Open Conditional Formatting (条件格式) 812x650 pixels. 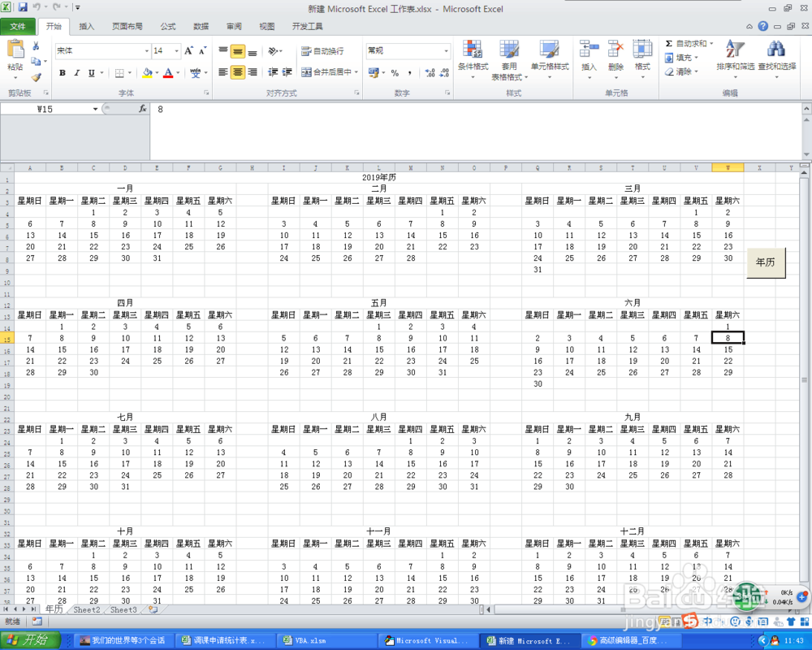pyautogui.click(x=473, y=58)
